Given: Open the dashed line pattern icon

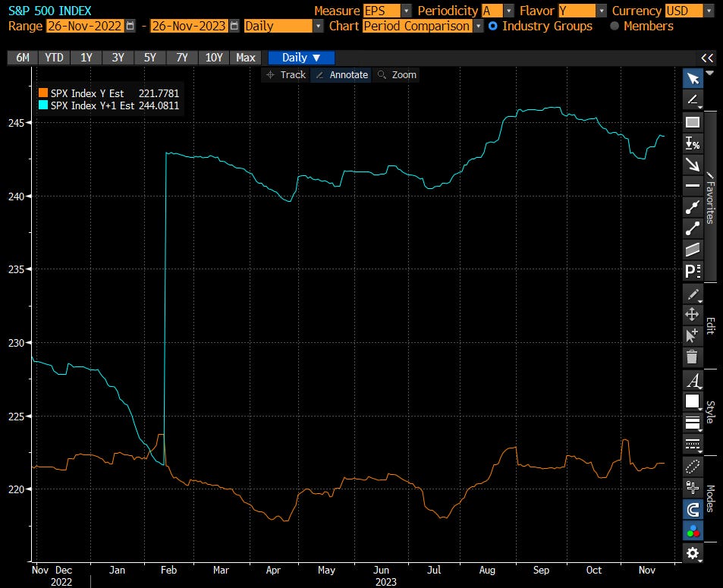Looking at the screenshot, I should coord(693,444).
